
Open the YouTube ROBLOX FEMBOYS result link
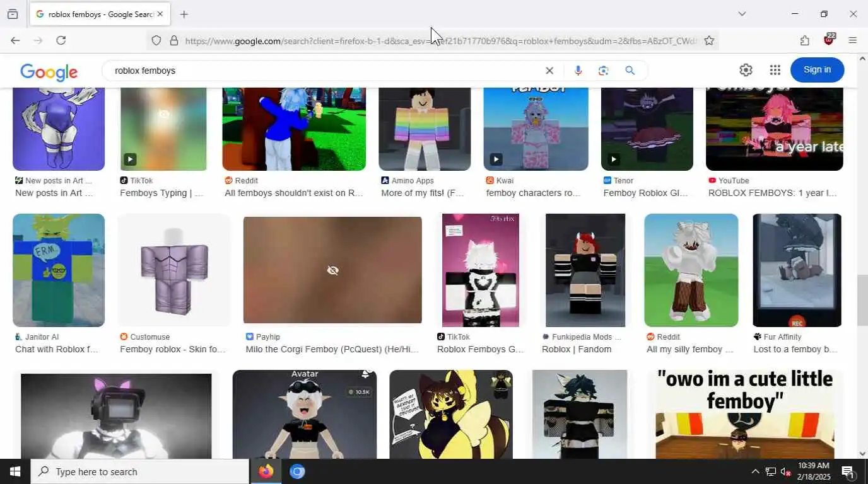(x=772, y=193)
